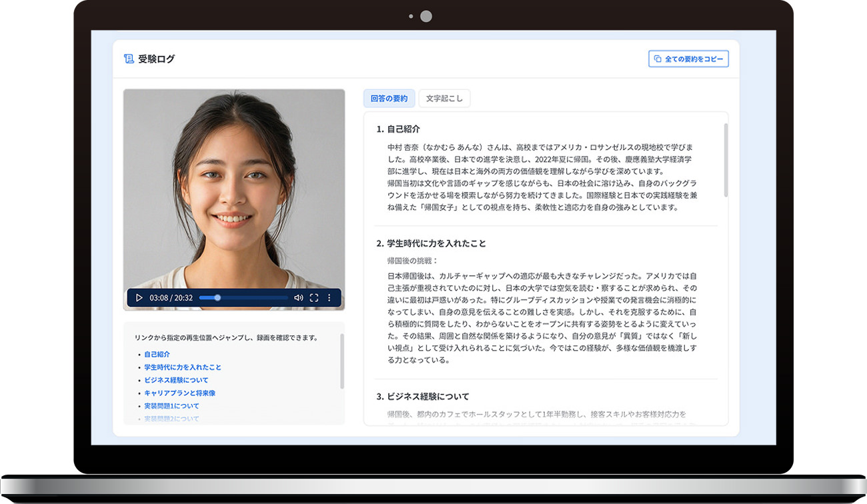Image resolution: width=867 pixels, height=504 pixels.
Task: Mute the video with the speaker icon
Action: point(298,298)
